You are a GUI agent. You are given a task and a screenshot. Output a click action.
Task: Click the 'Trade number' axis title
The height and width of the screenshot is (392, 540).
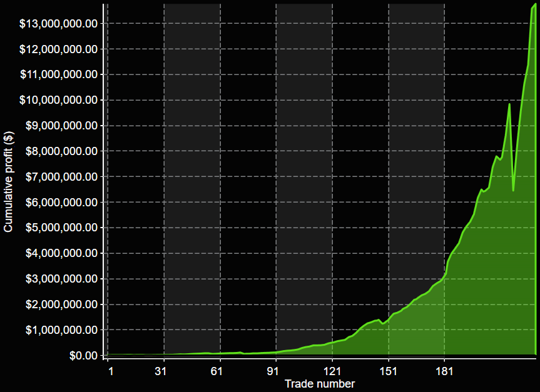[320, 384]
